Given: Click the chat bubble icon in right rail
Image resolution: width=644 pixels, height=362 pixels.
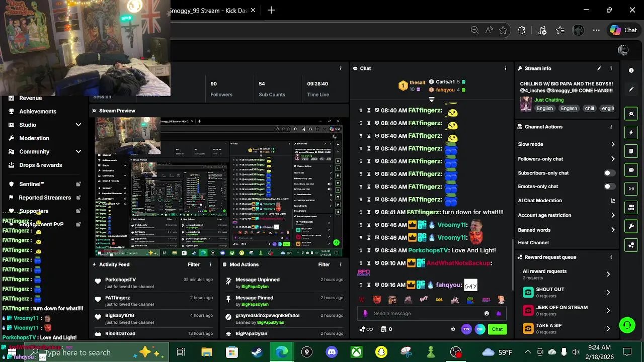Looking at the screenshot, I should 631,170.
